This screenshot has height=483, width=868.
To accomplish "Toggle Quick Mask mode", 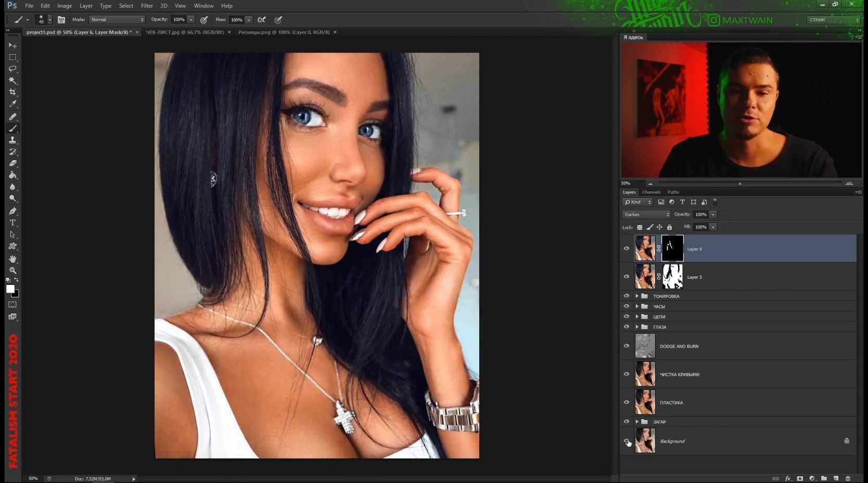I will [x=12, y=305].
